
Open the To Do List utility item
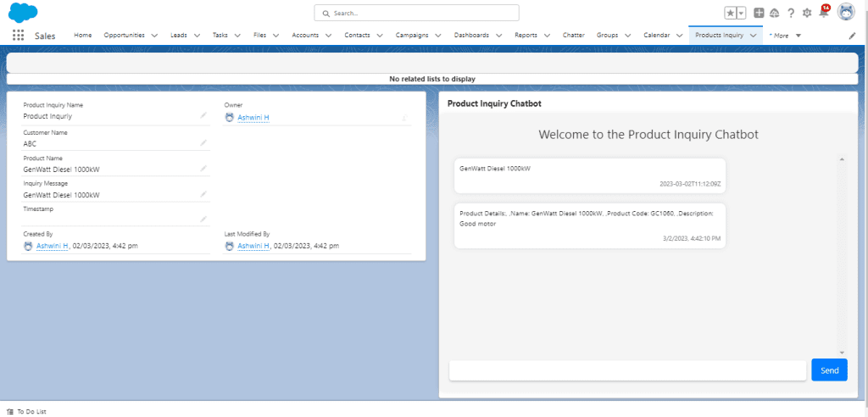[26, 411]
